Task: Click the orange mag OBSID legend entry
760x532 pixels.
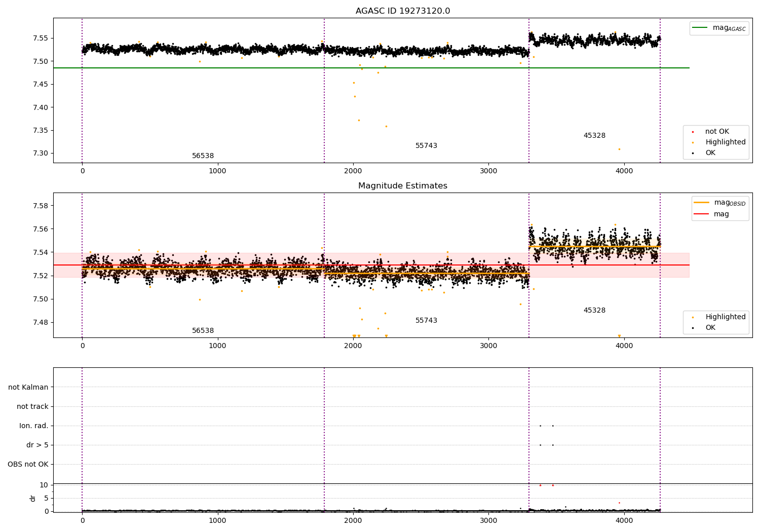Action: [x=720, y=203]
